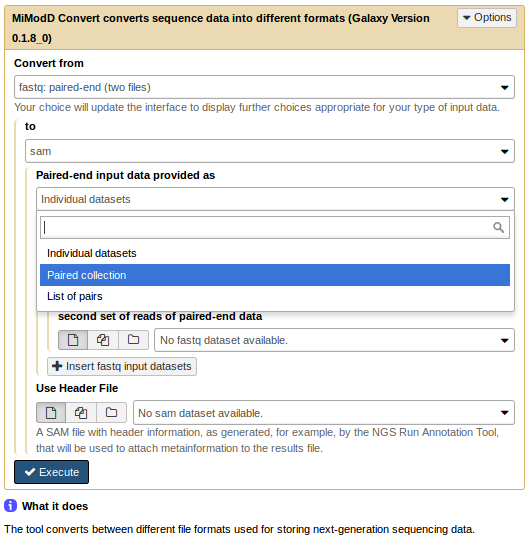Select dataset collection icon for Header File
Viewport: 530px width, 538px height.
click(111, 412)
